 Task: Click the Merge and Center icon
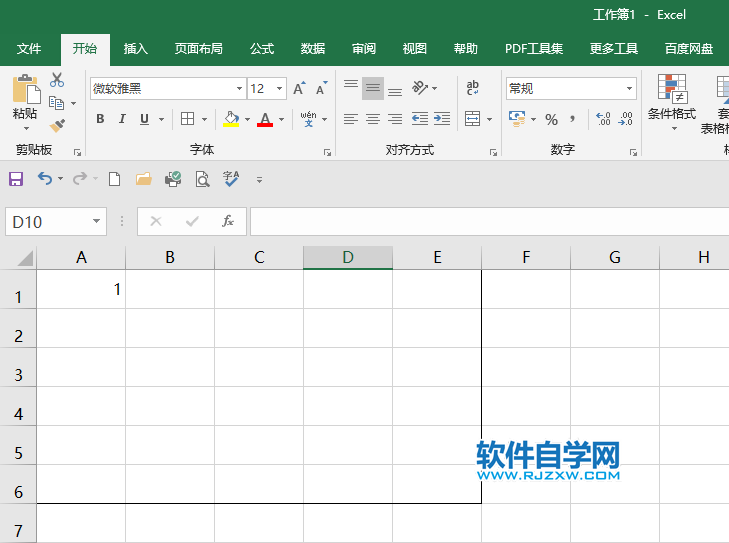(x=472, y=119)
